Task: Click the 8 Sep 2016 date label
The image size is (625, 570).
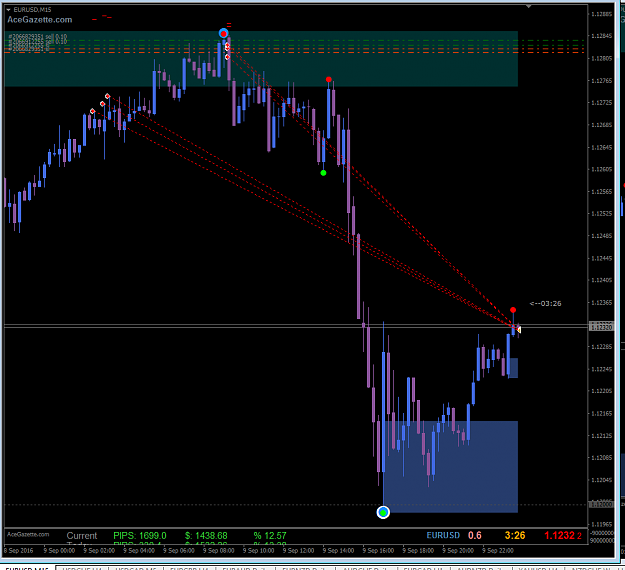Action: (18, 550)
